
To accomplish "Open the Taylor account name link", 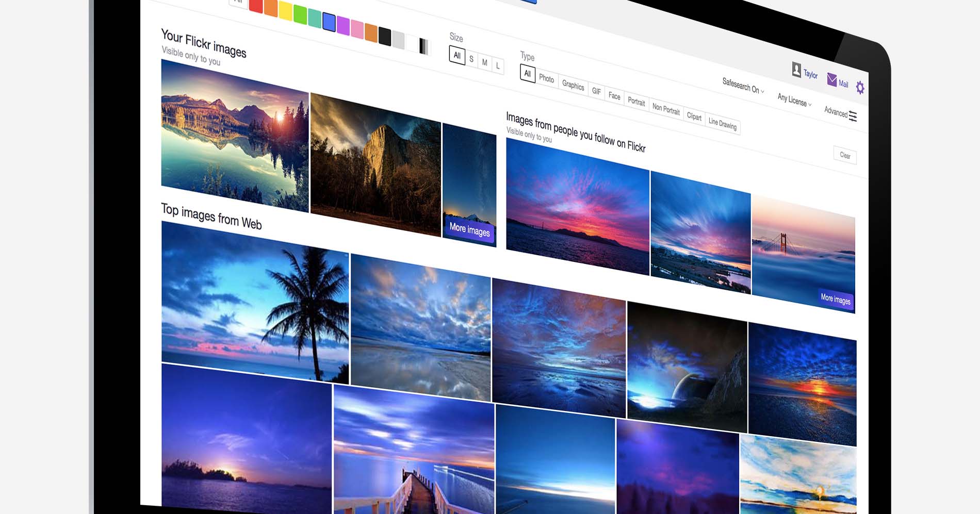I will pyautogui.click(x=810, y=74).
